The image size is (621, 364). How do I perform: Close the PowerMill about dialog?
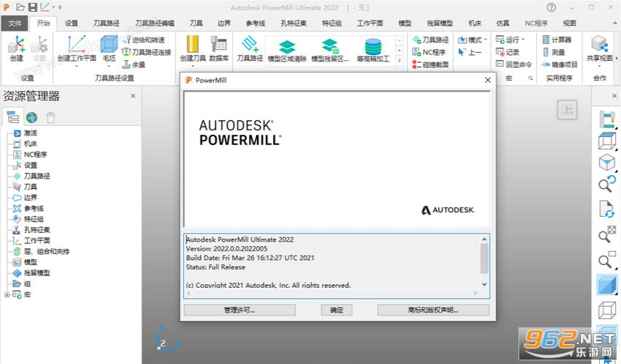(x=488, y=80)
